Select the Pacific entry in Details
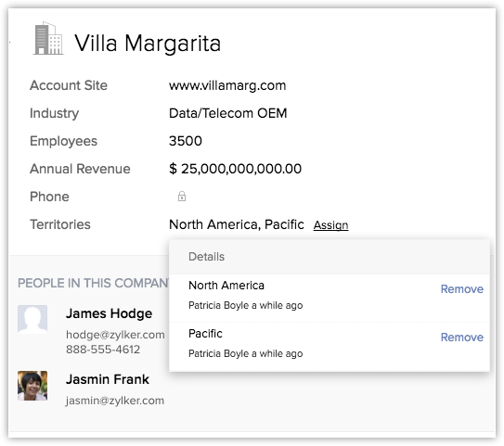Image resolution: width=504 pixels, height=446 pixels. tap(205, 334)
